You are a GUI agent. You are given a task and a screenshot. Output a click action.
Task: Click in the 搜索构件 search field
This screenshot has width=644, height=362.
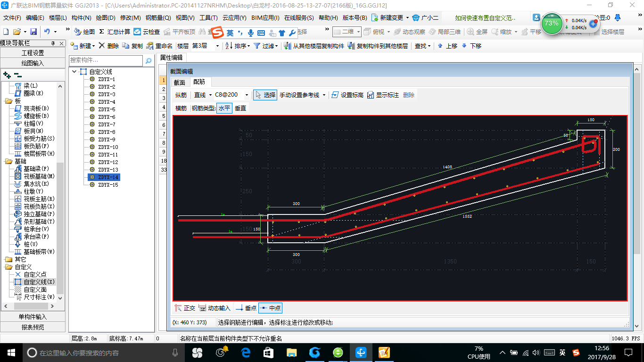(106, 60)
